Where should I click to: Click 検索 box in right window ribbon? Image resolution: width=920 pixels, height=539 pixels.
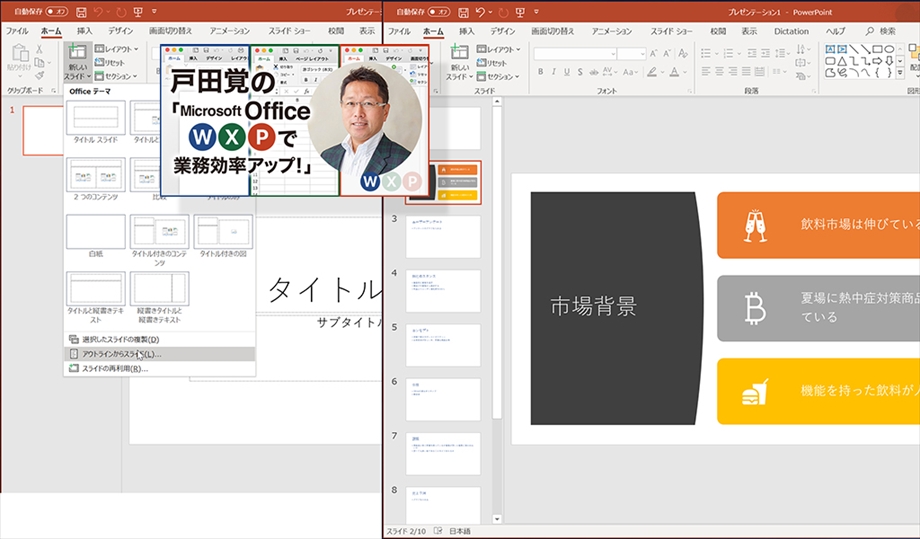coord(881,31)
